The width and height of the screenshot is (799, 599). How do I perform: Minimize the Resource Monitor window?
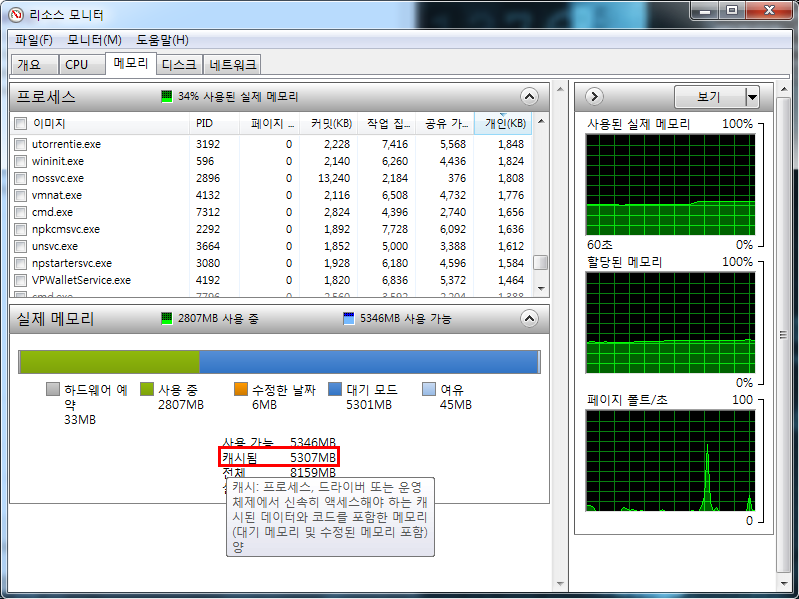point(705,11)
